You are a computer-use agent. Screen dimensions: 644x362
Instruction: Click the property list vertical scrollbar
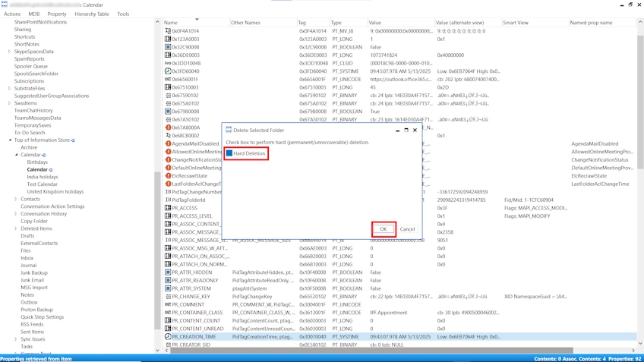640,102
